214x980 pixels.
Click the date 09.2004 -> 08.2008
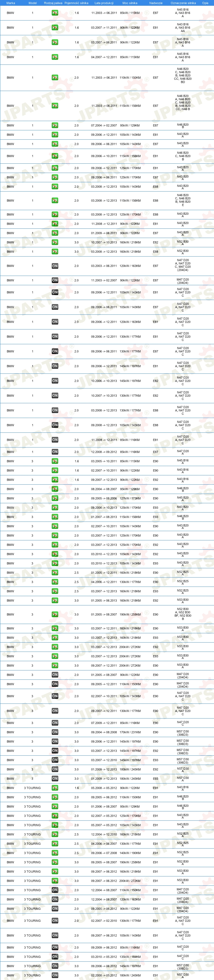pos(104,732)
